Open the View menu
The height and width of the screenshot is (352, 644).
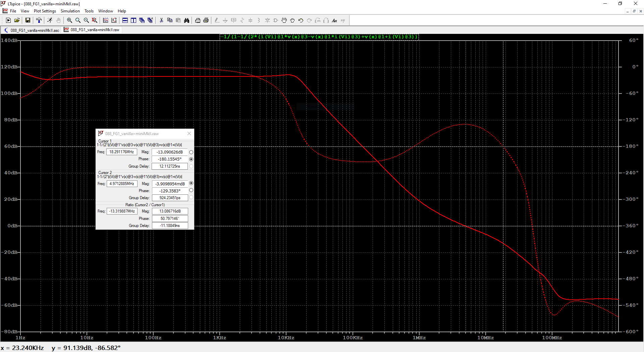pyautogui.click(x=25, y=11)
